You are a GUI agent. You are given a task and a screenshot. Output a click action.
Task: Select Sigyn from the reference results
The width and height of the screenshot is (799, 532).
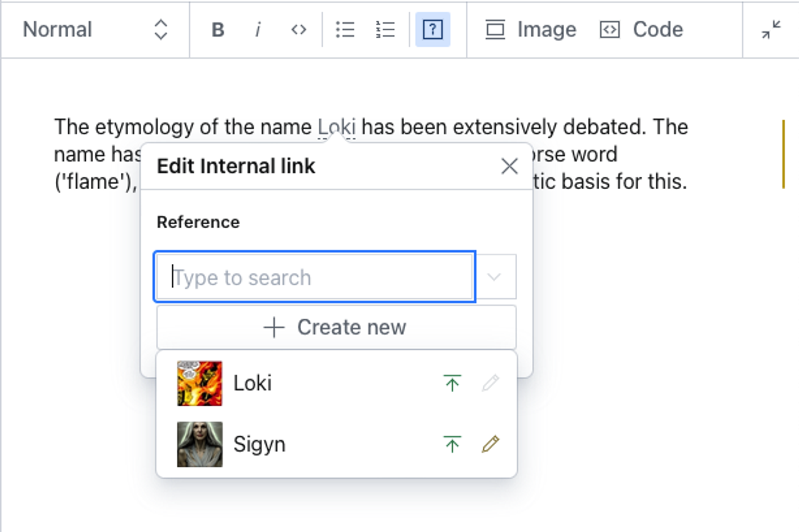point(259,444)
